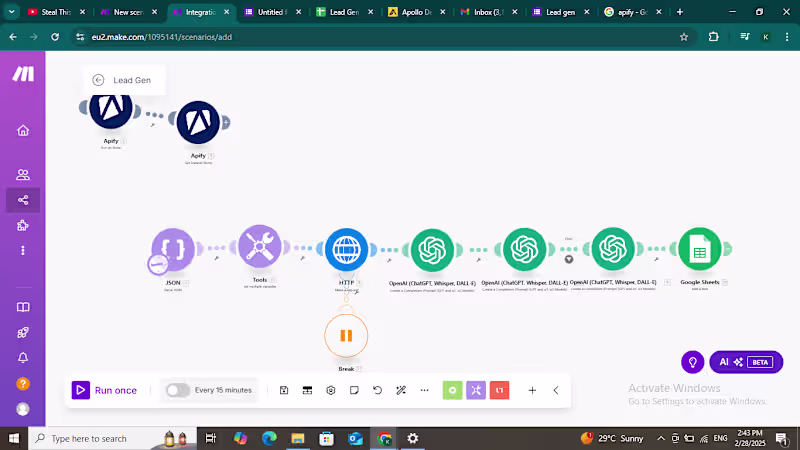Viewport: 800px width, 450px height.
Task: Open the HTTP globe module
Action: tap(346, 249)
